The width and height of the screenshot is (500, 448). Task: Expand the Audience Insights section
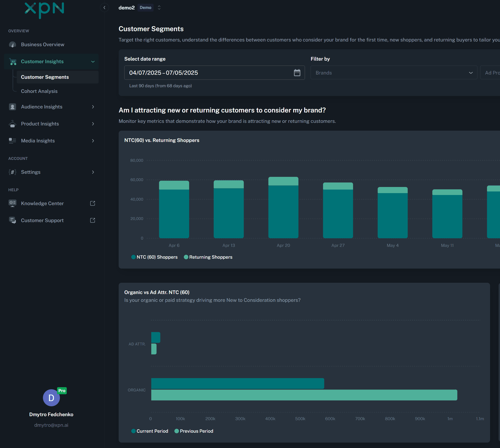click(x=93, y=107)
